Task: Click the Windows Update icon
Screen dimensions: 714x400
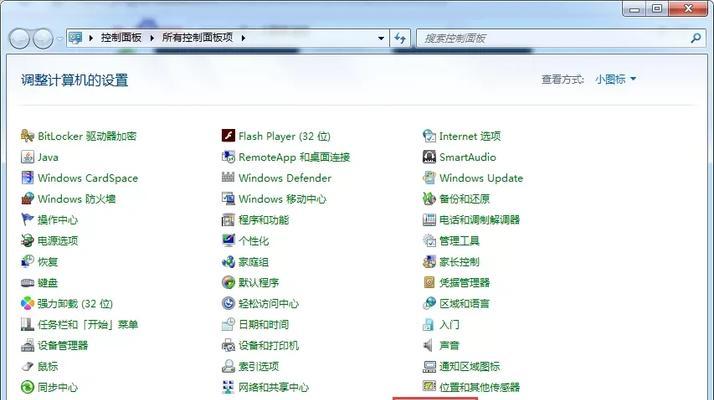Action: 429,178
